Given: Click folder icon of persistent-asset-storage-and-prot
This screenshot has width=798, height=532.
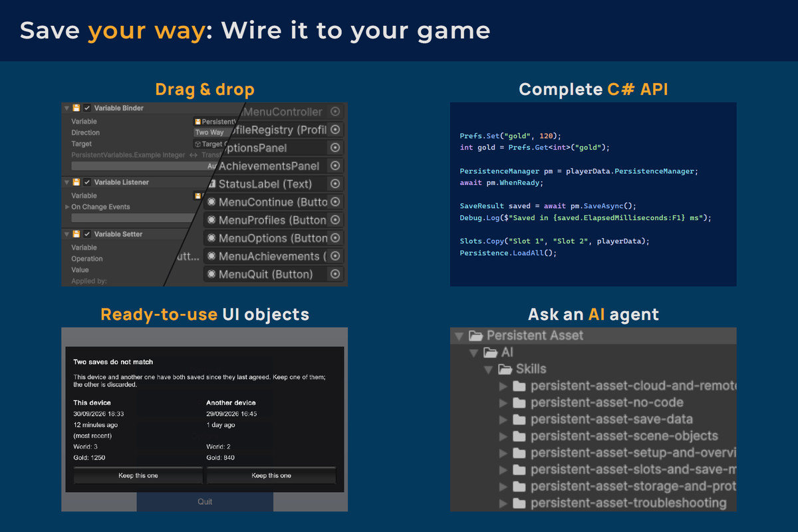Looking at the screenshot, I should click(x=519, y=487).
